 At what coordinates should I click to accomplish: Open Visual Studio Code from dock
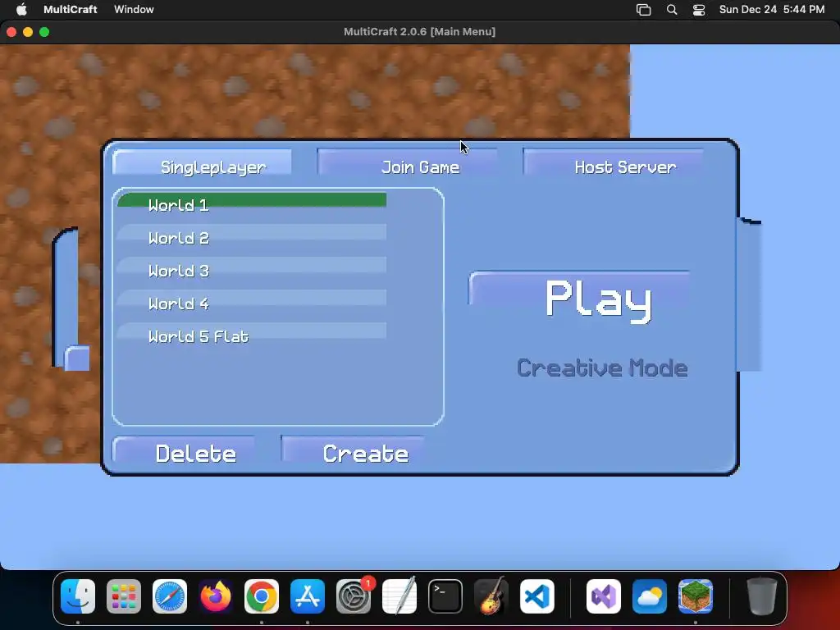click(537, 596)
